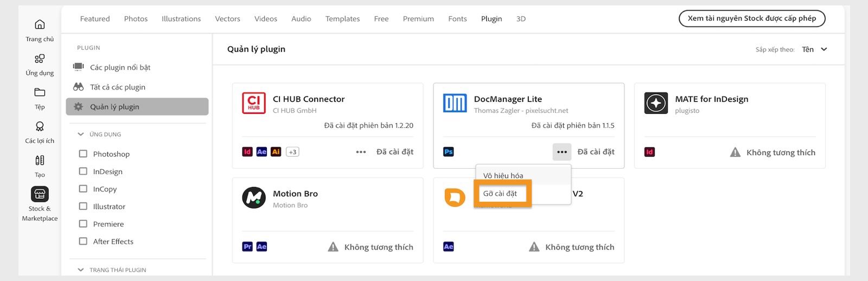The height and width of the screenshot is (281, 868).
Task: Switch to Photos tab
Action: click(136, 18)
